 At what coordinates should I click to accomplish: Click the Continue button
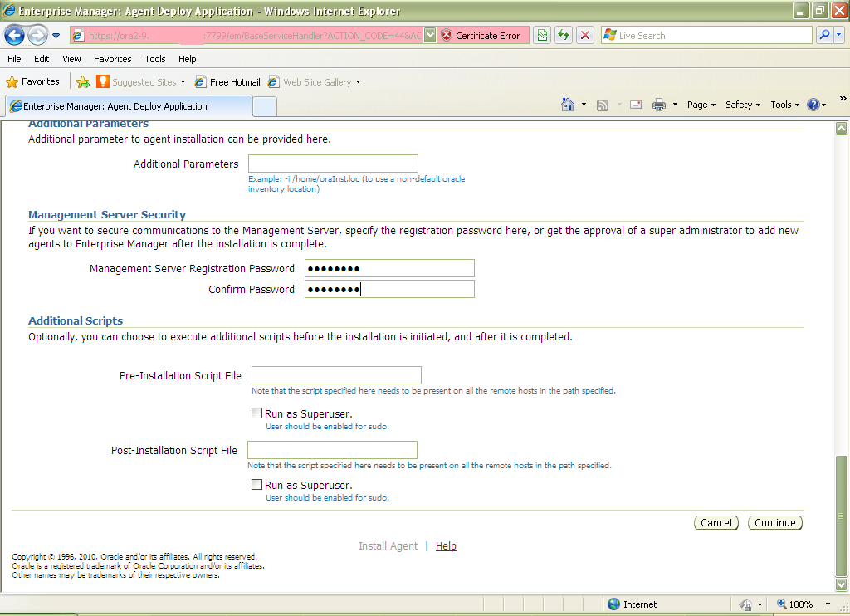775,523
